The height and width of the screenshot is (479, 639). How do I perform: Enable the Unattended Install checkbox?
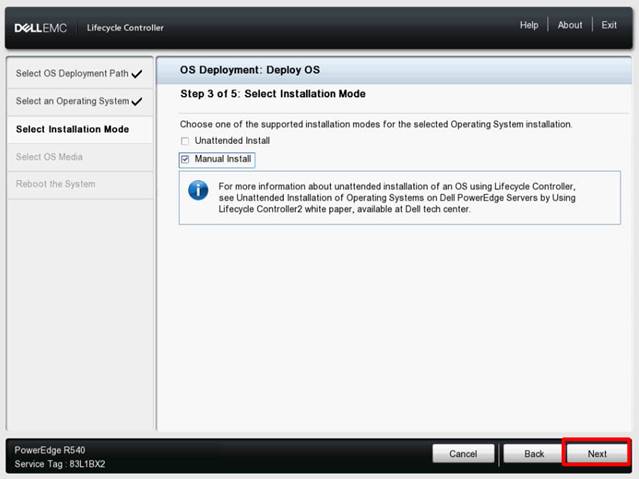tap(185, 141)
